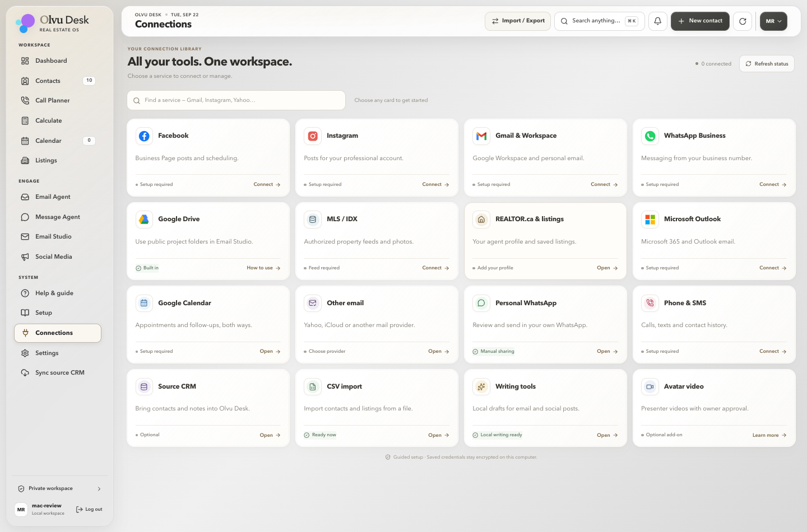Open Email Agent
807x532 pixels.
[58, 197]
